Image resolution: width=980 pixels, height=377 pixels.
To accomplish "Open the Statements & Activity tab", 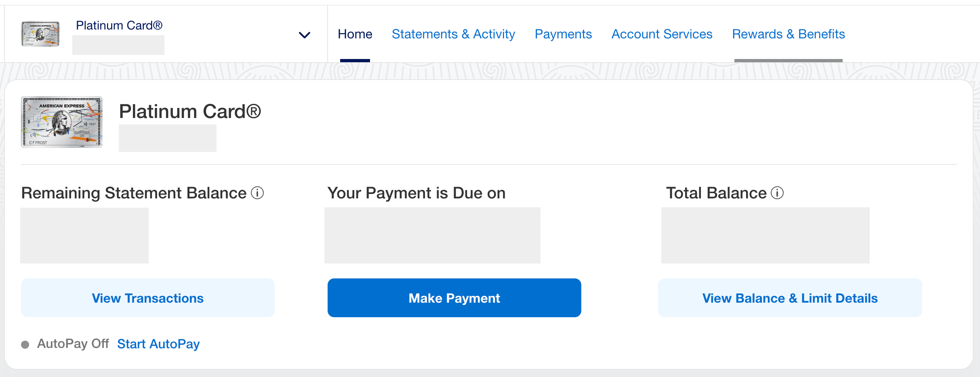I will point(453,34).
